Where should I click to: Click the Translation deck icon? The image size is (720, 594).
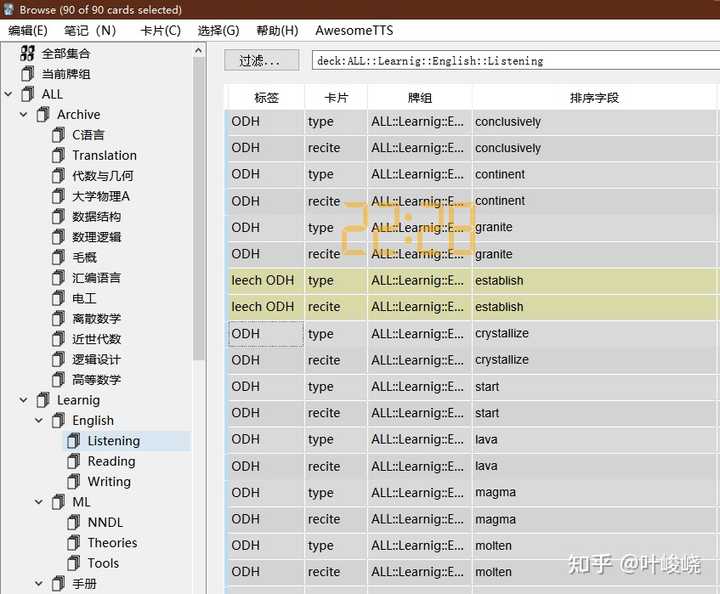coord(58,155)
